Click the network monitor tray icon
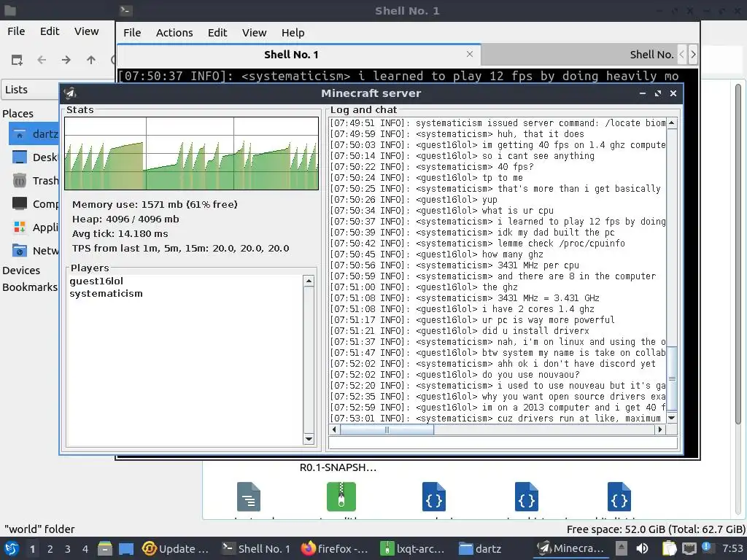 pyautogui.click(x=689, y=549)
